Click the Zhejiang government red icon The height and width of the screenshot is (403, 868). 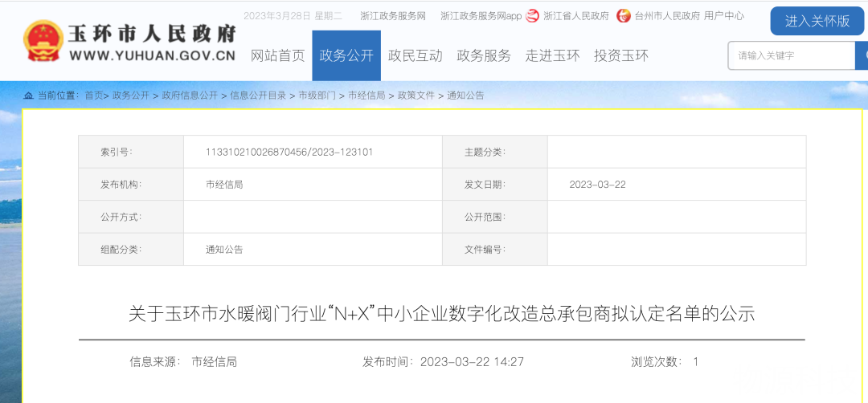532,16
